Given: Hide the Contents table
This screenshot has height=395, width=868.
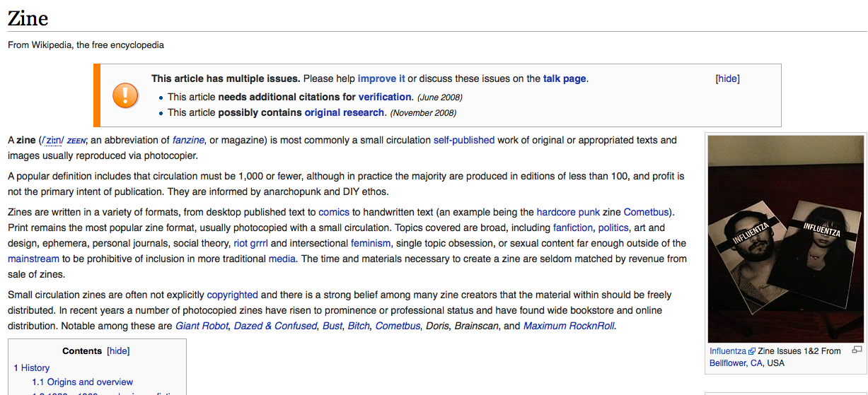Looking at the screenshot, I should coord(118,351).
